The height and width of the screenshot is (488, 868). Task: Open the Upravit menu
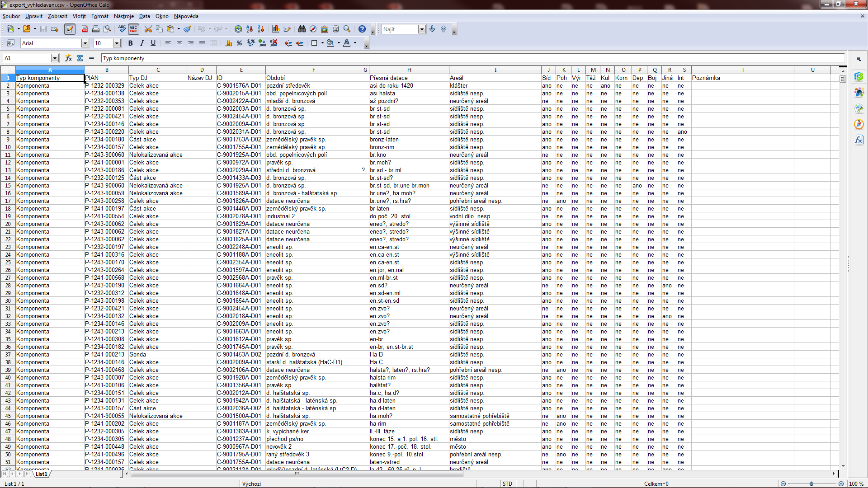pyautogui.click(x=34, y=16)
